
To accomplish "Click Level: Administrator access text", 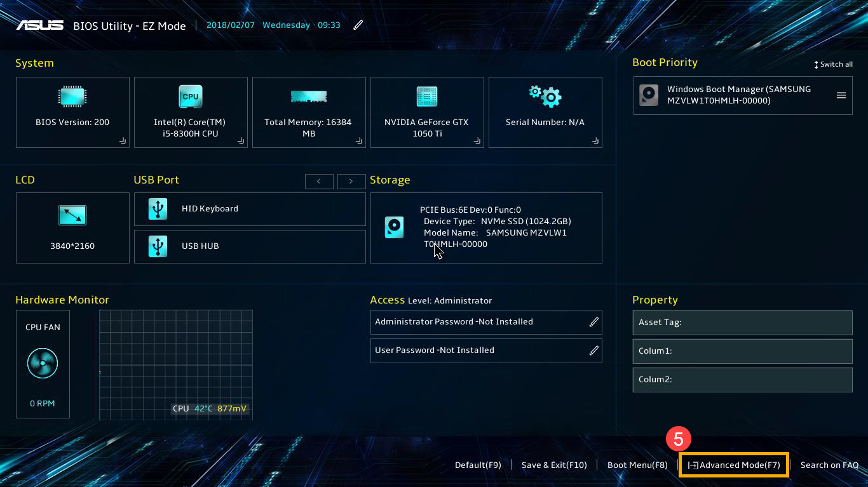I will [x=450, y=300].
